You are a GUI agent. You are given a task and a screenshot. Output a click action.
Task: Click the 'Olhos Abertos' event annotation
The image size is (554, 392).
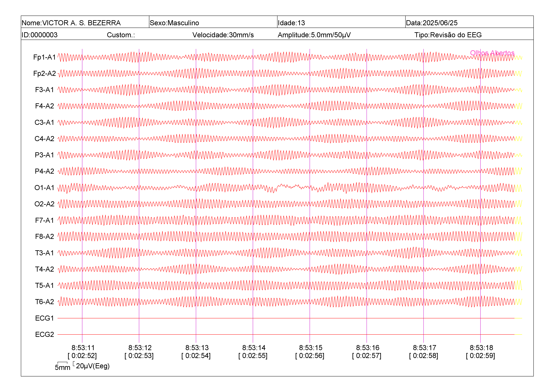[x=492, y=53]
